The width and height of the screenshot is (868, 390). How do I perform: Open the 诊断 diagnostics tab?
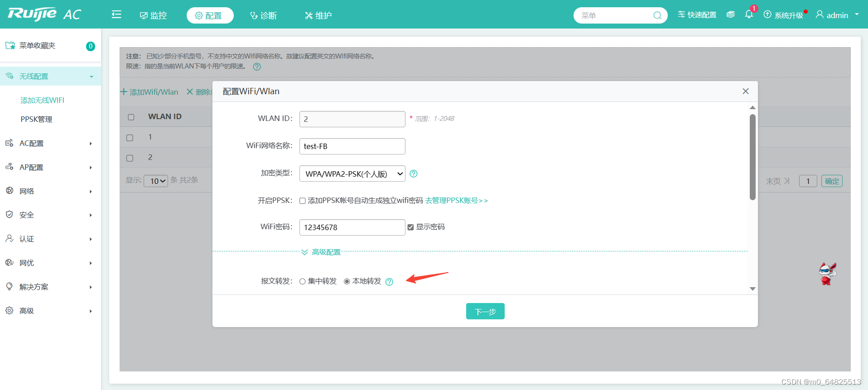coord(263,15)
